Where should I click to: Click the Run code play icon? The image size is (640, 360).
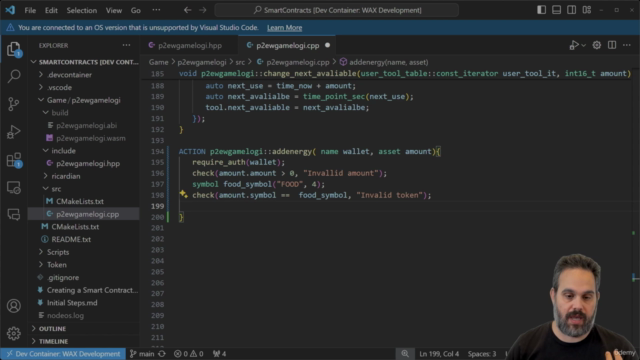[x=574, y=45]
